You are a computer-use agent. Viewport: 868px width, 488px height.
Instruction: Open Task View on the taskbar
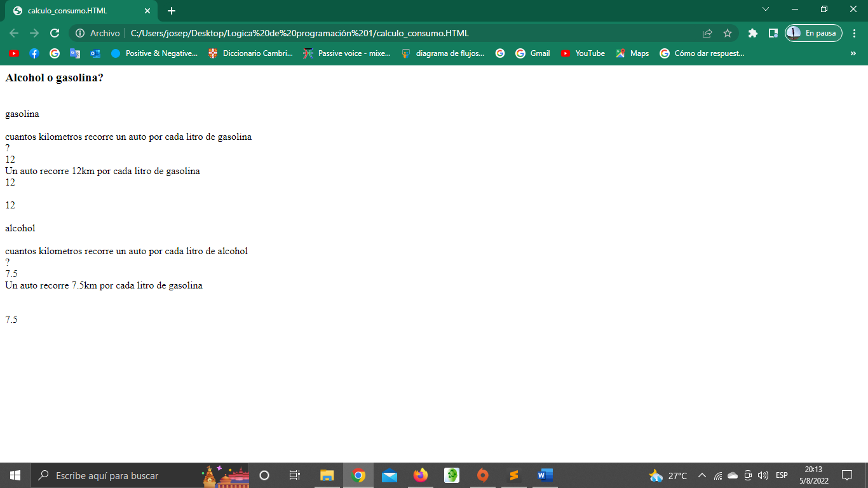(x=295, y=475)
